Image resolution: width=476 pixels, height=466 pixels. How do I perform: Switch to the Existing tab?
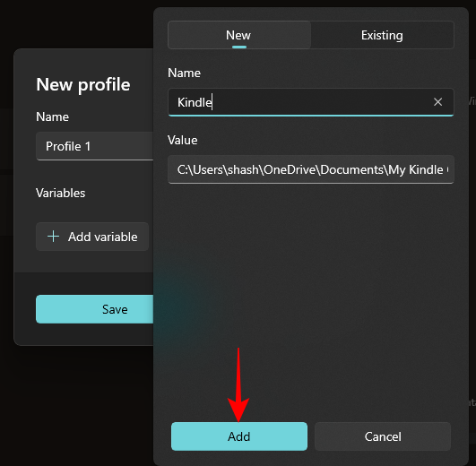point(382,35)
